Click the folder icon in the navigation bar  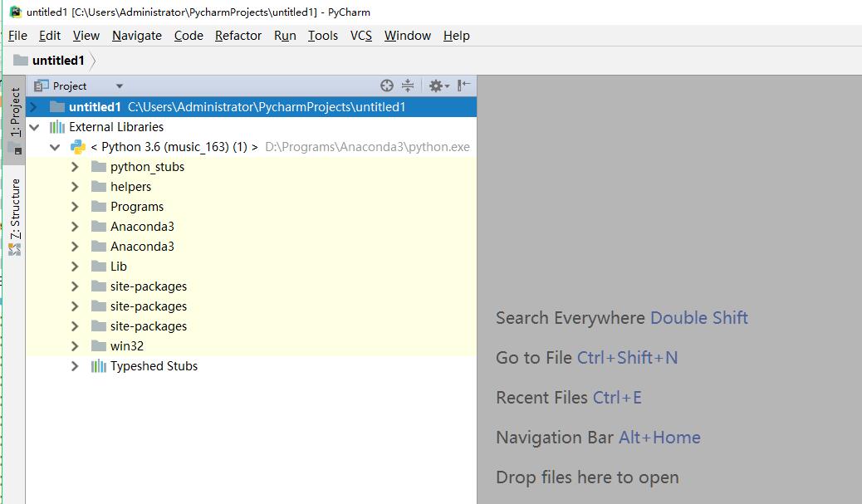[20, 60]
